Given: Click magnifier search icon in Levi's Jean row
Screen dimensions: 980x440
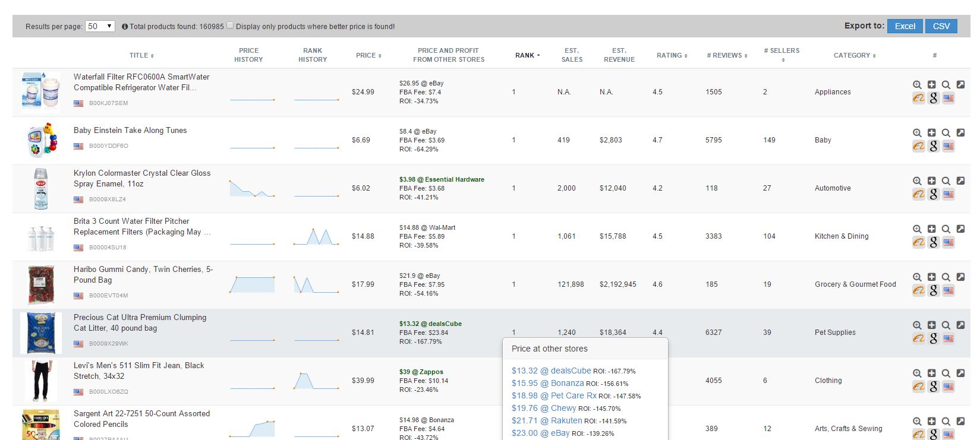Looking at the screenshot, I should click(x=946, y=373).
